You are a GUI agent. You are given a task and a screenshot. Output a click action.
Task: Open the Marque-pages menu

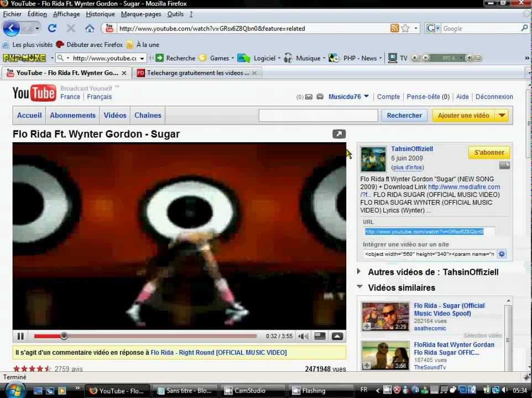coord(141,14)
